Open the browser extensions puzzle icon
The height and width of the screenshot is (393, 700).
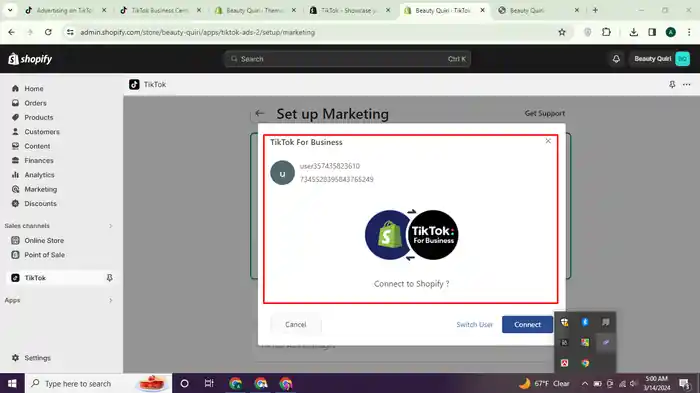pos(606,32)
